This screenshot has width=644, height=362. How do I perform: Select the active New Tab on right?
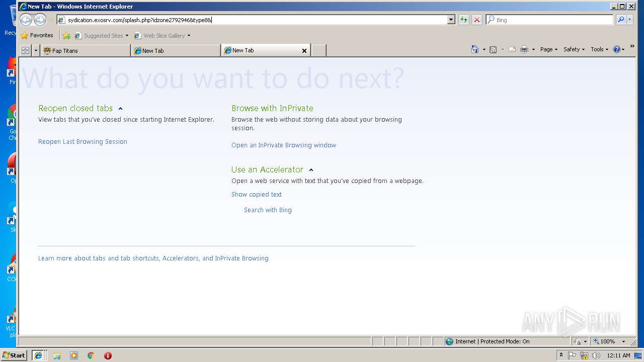click(x=262, y=50)
